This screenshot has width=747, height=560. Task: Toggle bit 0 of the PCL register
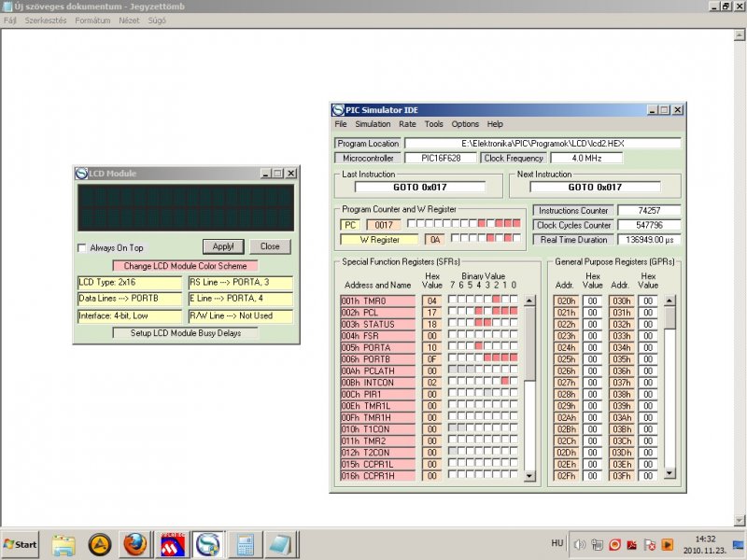pyautogui.click(x=514, y=312)
